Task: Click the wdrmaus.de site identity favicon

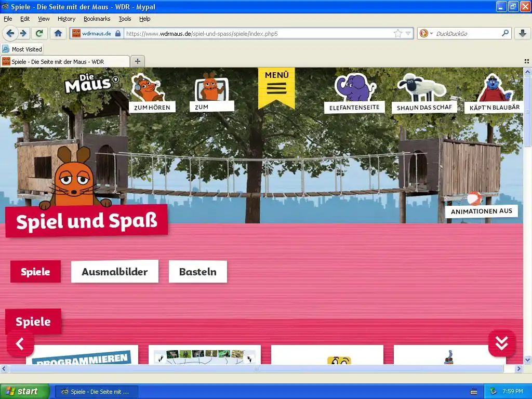Action: coord(76,33)
